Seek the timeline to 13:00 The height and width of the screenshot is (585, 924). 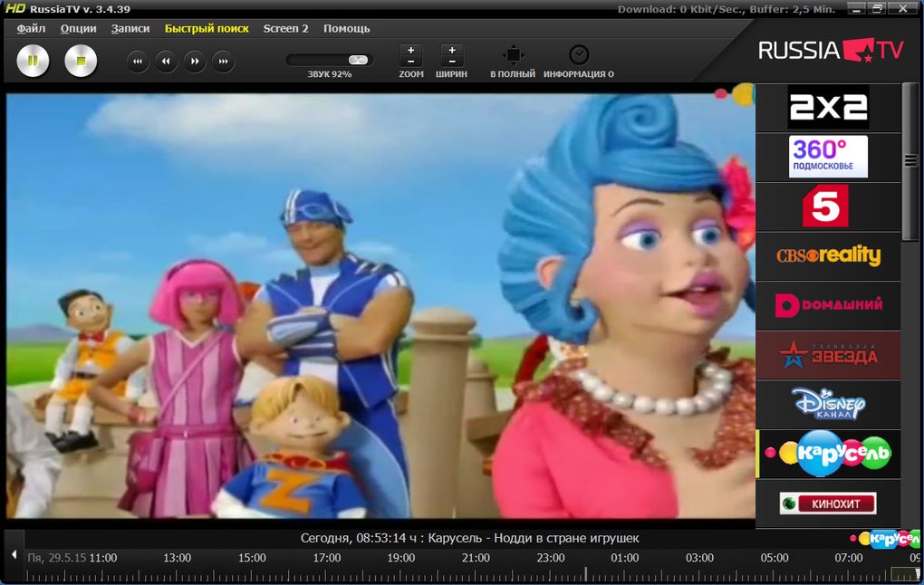coord(177,558)
